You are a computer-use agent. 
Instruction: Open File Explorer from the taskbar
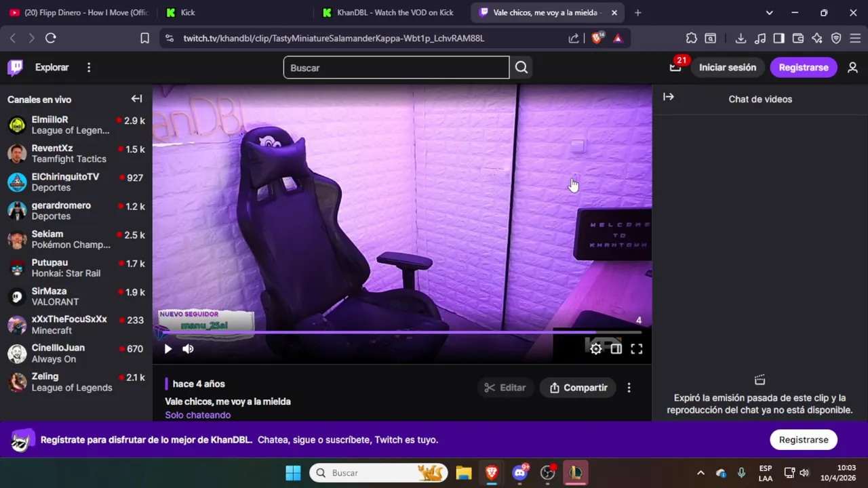pos(463,472)
